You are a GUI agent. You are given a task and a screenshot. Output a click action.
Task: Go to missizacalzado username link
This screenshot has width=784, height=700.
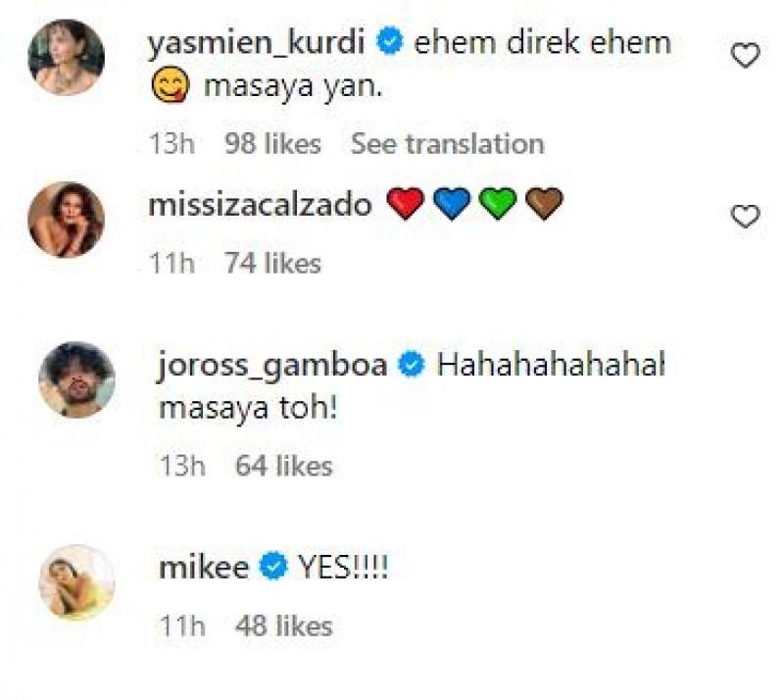[259, 204]
